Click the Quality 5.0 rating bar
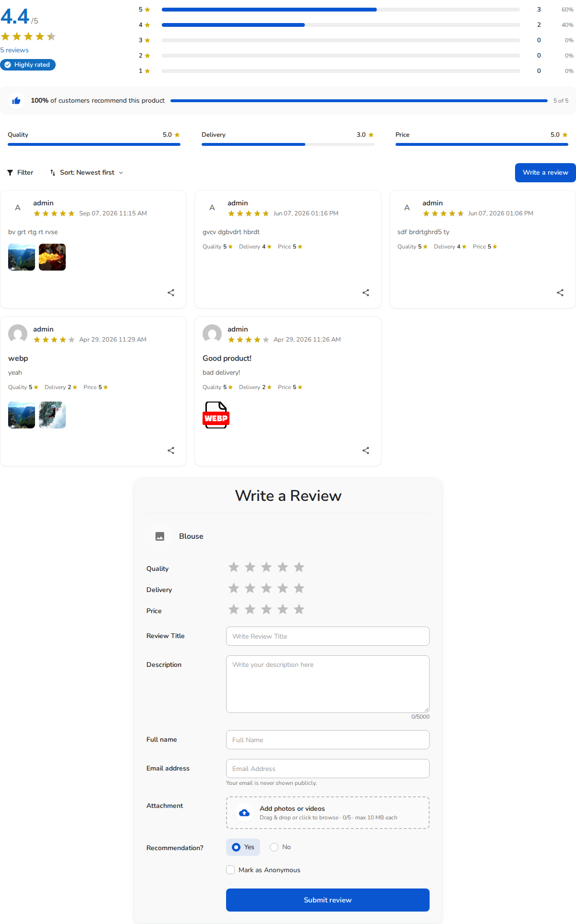This screenshot has height=924, width=576. tap(94, 144)
